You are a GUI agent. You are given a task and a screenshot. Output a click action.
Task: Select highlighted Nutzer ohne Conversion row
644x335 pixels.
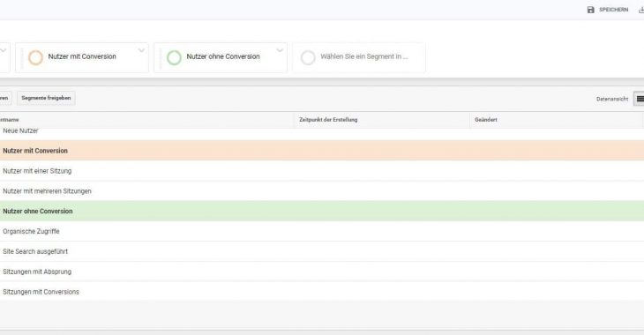tap(322, 211)
